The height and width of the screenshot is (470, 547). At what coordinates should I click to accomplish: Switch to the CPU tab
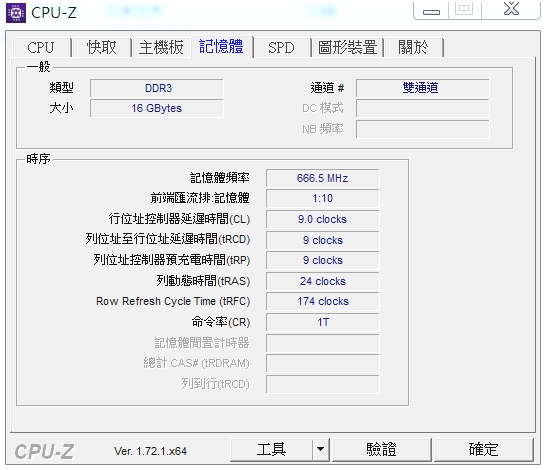41,47
